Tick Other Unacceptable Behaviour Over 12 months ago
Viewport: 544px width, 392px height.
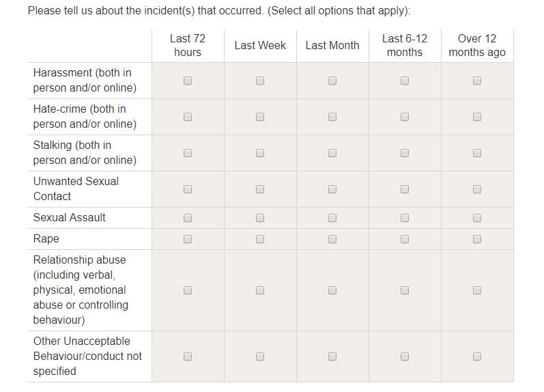(x=477, y=356)
